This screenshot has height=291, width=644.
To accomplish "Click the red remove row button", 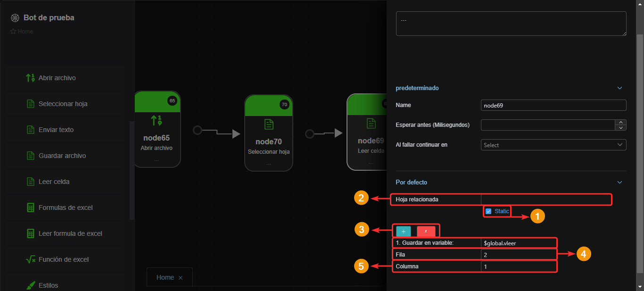I will (426, 231).
